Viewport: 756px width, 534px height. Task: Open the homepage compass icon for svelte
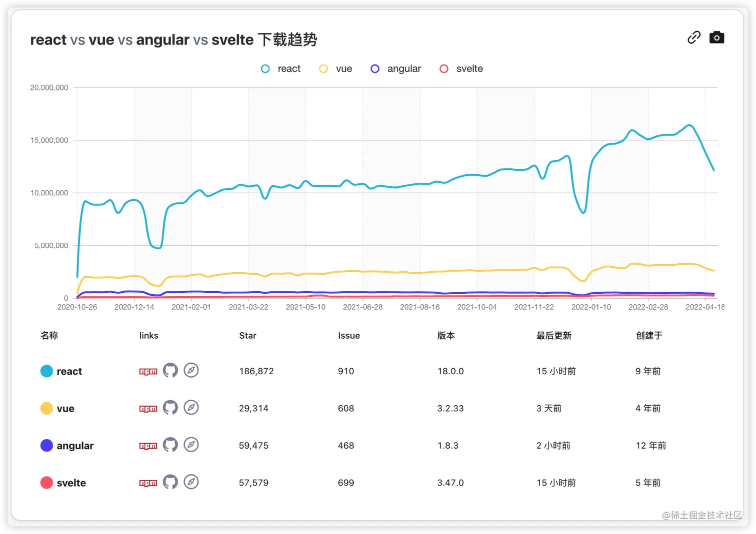(x=191, y=482)
